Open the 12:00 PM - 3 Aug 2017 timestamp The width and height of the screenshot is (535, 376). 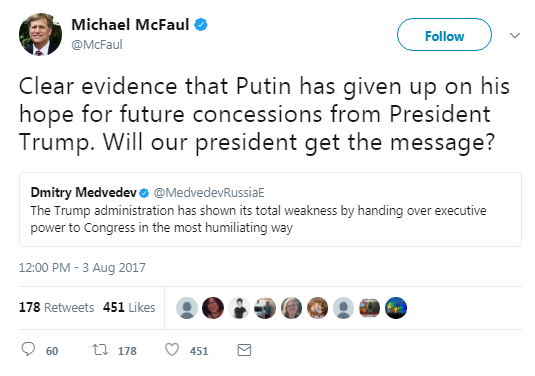(x=82, y=267)
